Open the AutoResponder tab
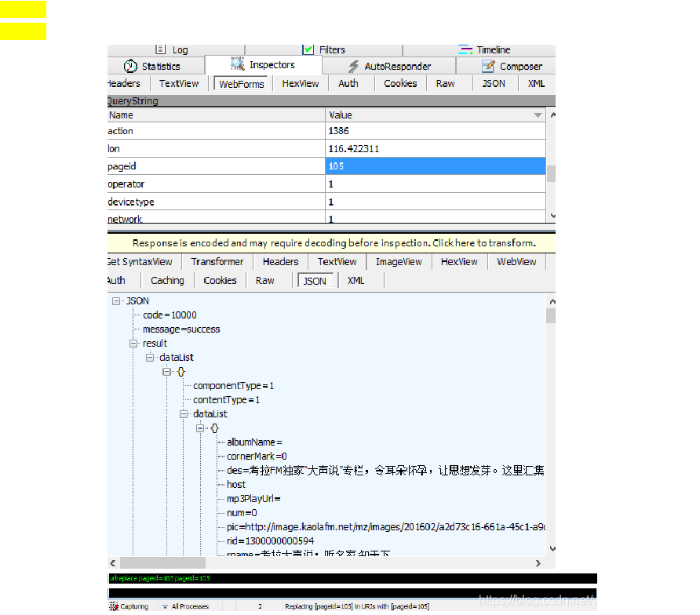Image resolution: width=700 pixels, height=615 pixels. pyautogui.click(x=388, y=66)
